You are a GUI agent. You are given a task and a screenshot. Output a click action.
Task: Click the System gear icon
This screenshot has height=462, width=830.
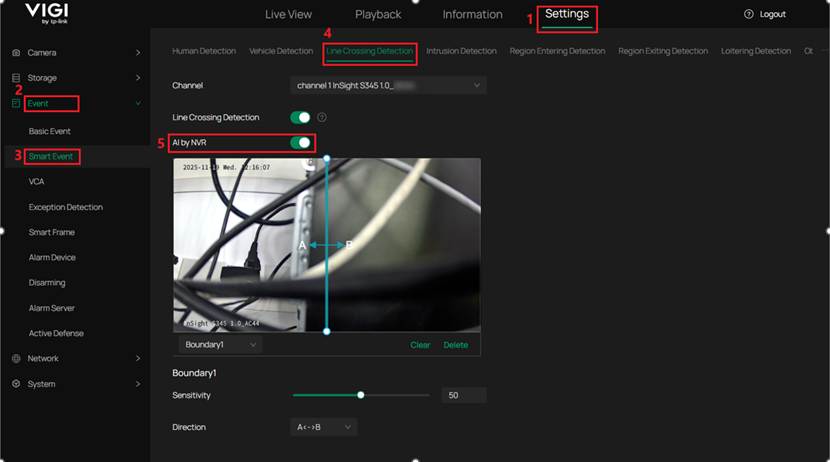(x=16, y=384)
